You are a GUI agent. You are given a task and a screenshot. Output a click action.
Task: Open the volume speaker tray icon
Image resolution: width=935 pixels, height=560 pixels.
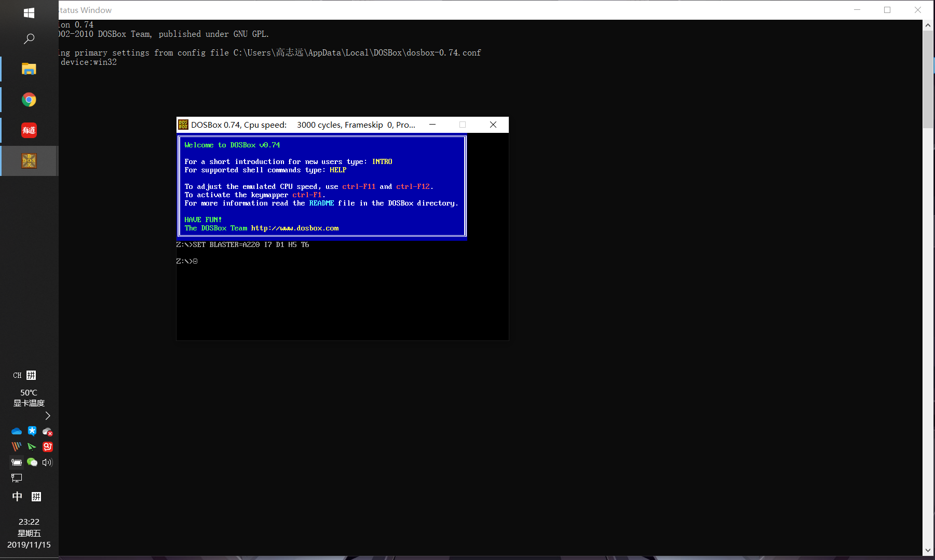pyautogui.click(x=47, y=462)
